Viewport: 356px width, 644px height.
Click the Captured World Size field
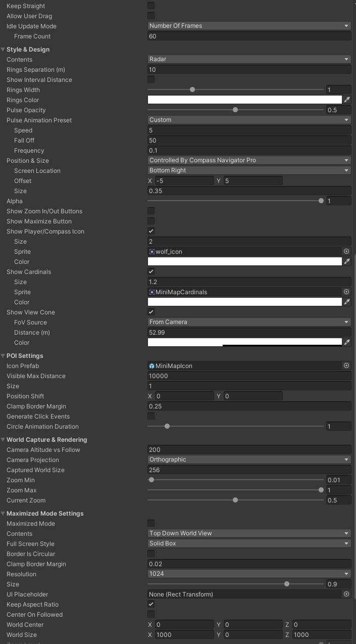(x=249, y=470)
